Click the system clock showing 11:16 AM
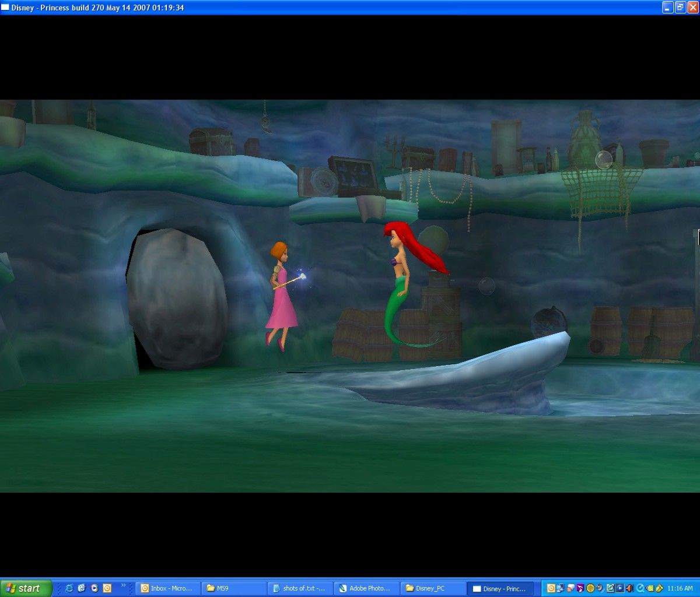Screen dimensions: 700x597 point(680,589)
